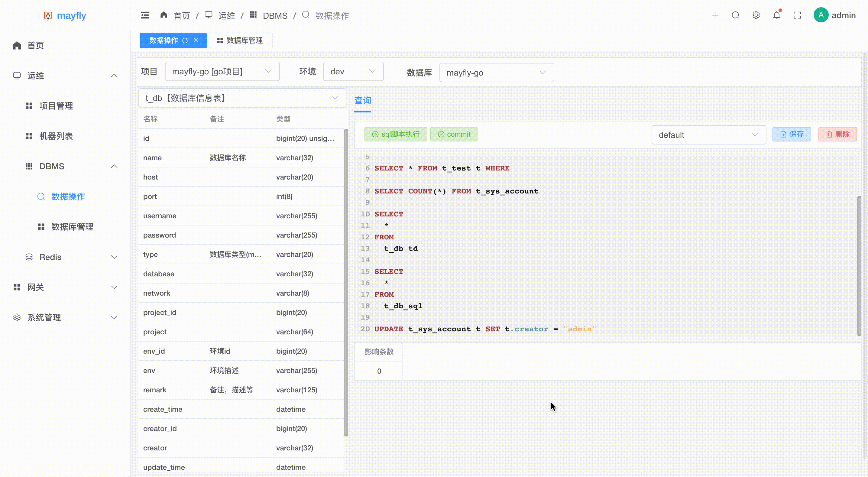This screenshot has height=477, width=868.
Task: Click the sidebar collapse menu icon
Action: point(145,15)
